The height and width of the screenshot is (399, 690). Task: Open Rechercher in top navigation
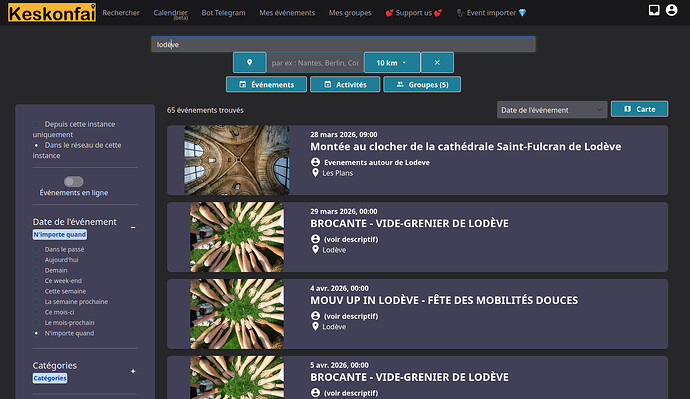(x=121, y=13)
